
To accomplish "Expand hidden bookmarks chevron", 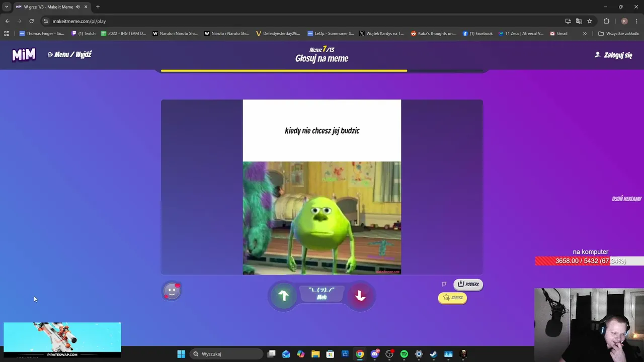I will pos(585,33).
